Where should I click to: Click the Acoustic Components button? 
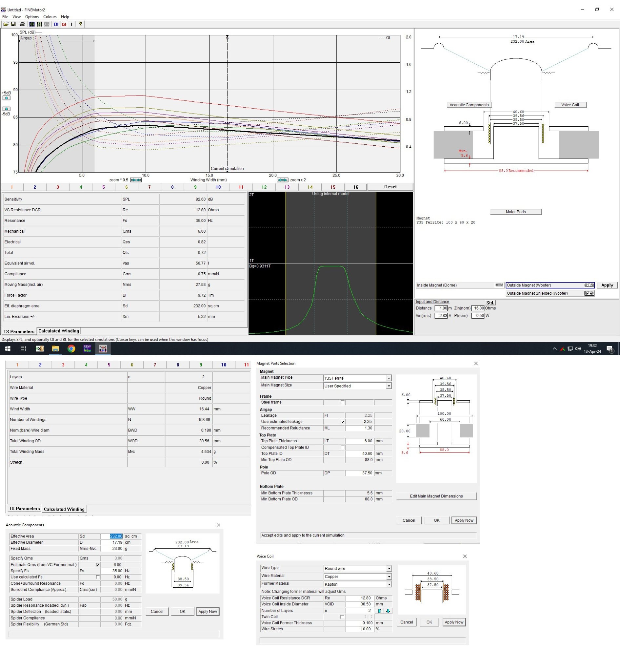(469, 105)
